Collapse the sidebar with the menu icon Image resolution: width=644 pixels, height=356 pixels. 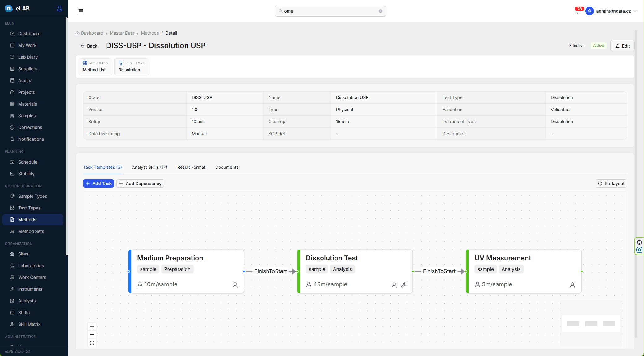tap(81, 11)
